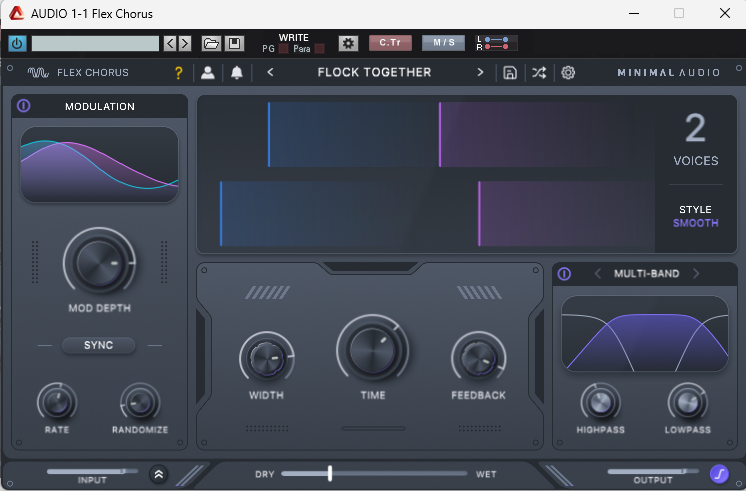746x491 pixels.
Task: Click the WRITE automation label
Action: (x=294, y=38)
